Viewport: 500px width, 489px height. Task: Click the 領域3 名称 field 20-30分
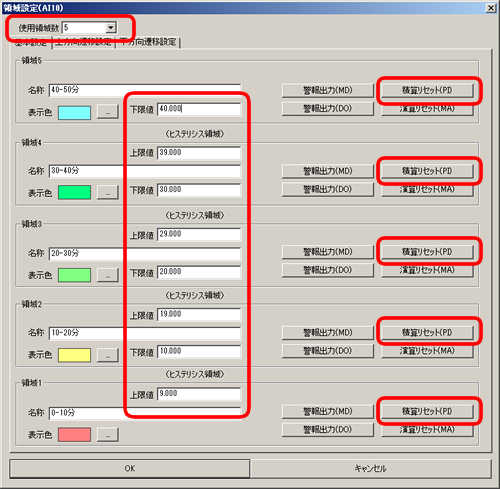tap(145, 253)
